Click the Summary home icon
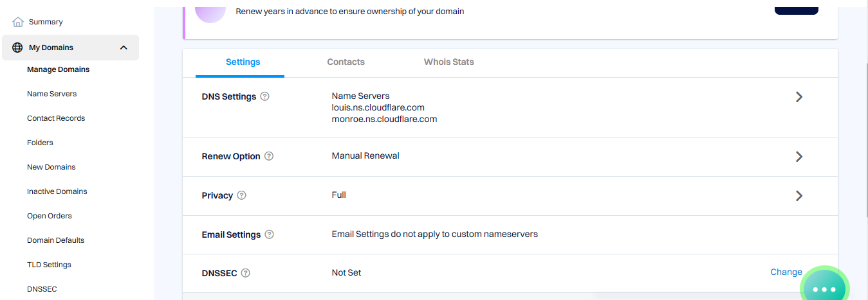868x300 pixels. [18, 22]
